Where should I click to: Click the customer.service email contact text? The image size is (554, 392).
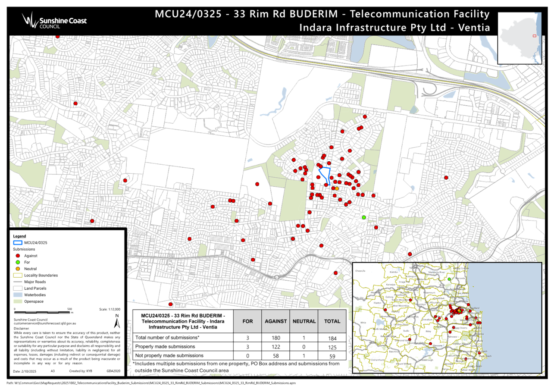click(44, 323)
